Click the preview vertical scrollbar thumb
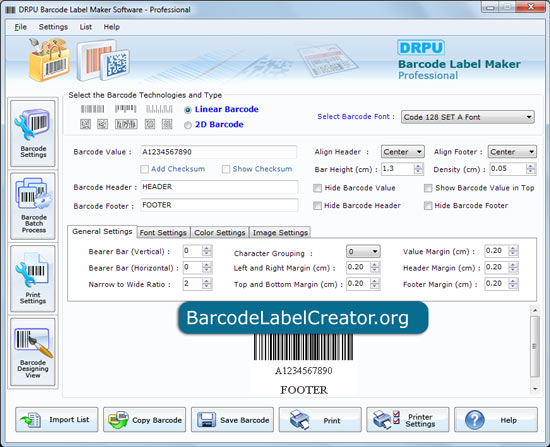Viewport: 550px width, 447px height. (535, 346)
